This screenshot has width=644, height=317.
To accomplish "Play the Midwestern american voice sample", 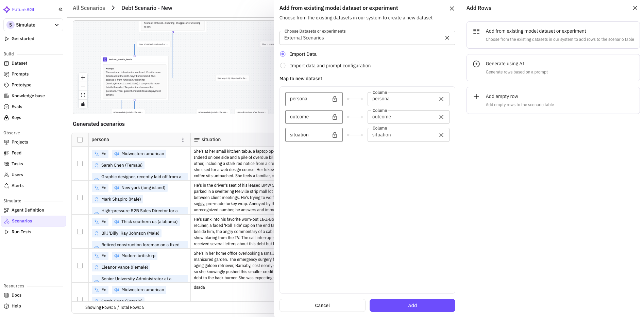I will point(116,153).
